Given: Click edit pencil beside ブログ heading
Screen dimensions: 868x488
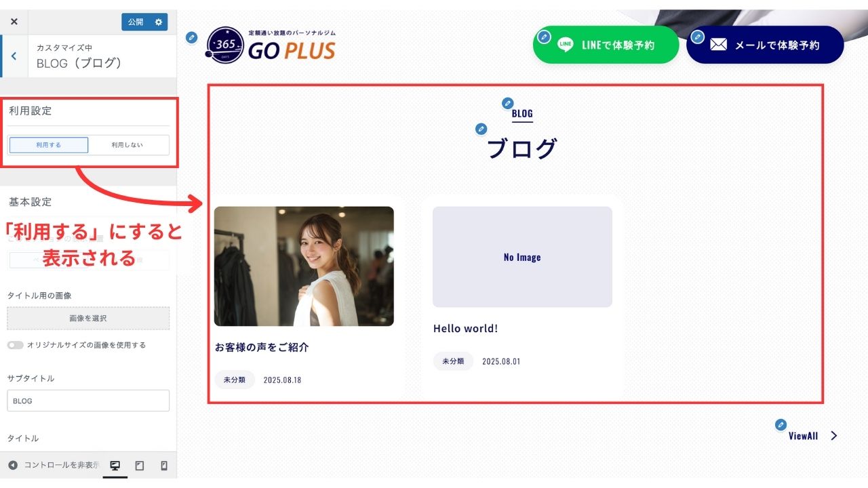Looking at the screenshot, I should click(481, 129).
